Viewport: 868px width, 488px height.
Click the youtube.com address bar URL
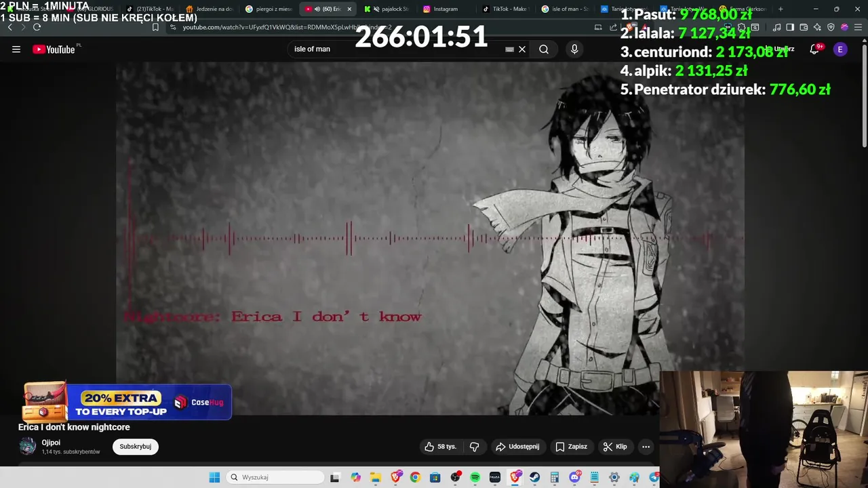point(287,27)
